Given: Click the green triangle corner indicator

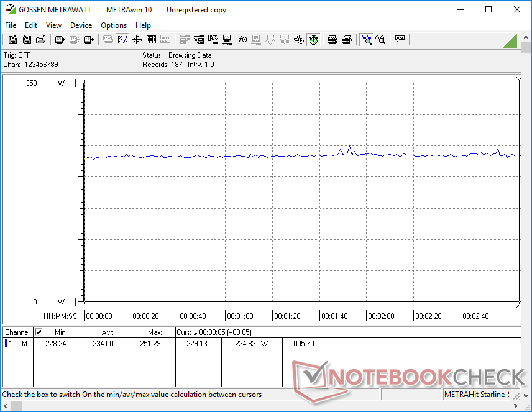Looking at the screenshot, I should (x=510, y=41).
